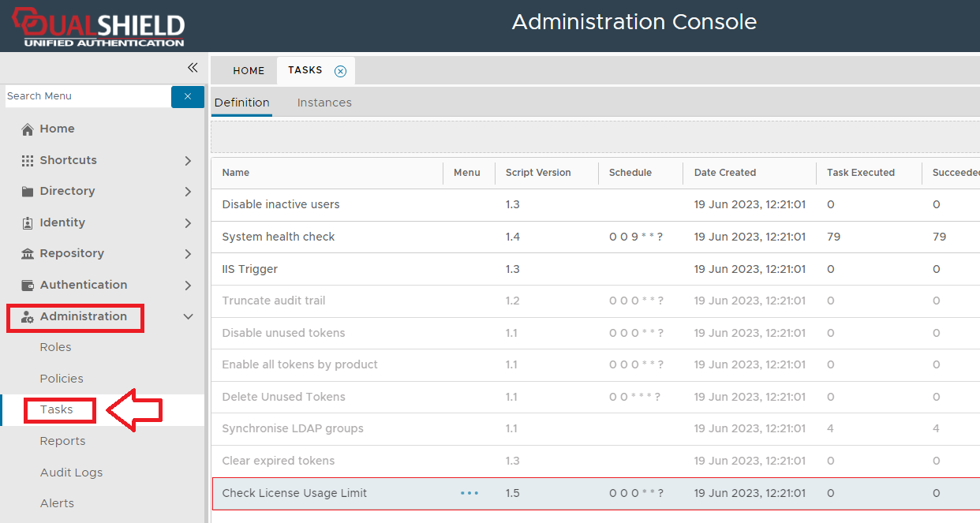Open three-dots menu for Check License Usage Limit

coord(469,493)
